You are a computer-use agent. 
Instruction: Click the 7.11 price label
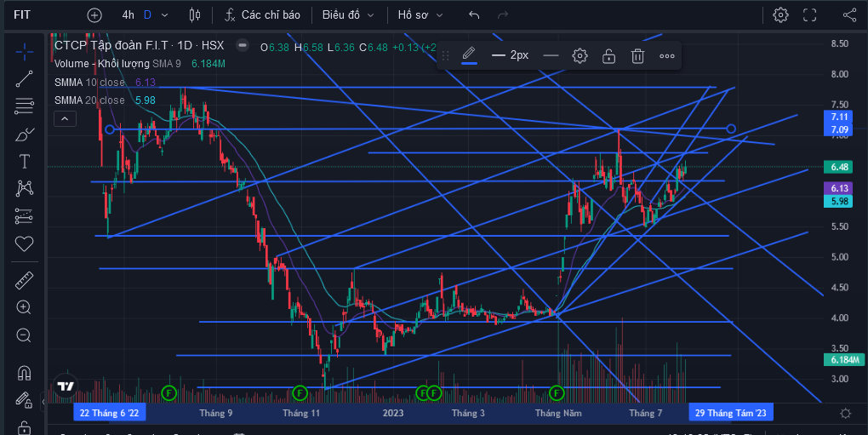(839, 117)
